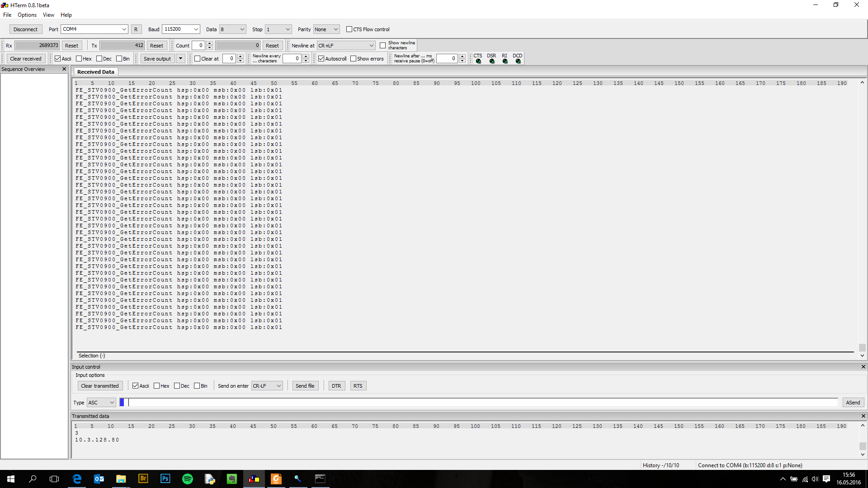The image size is (868, 488).
Task: Close the Sequence Overview panel
Action: pyautogui.click(x=64, y=69)
